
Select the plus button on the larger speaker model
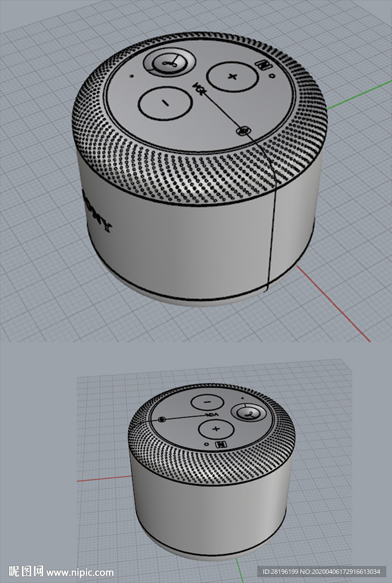[232, 77]
